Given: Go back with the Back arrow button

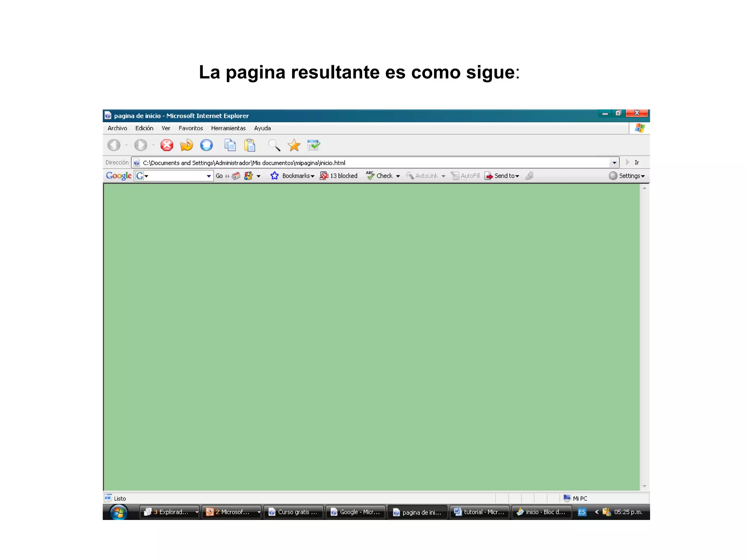Looking at the screenshot, I should coord(114,145).
